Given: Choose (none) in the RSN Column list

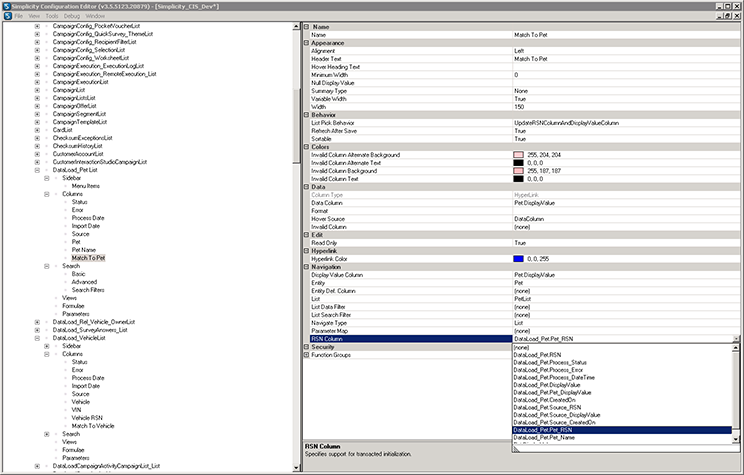Looking at the screenshot, I should (x=622, y=348).
